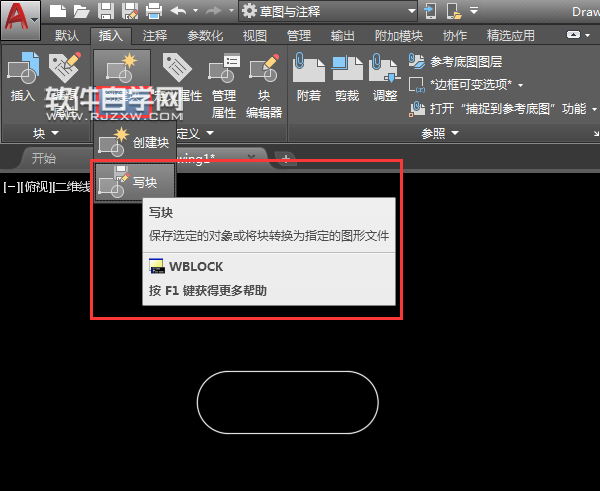Click the open from mobile device icon

(430, 11)
